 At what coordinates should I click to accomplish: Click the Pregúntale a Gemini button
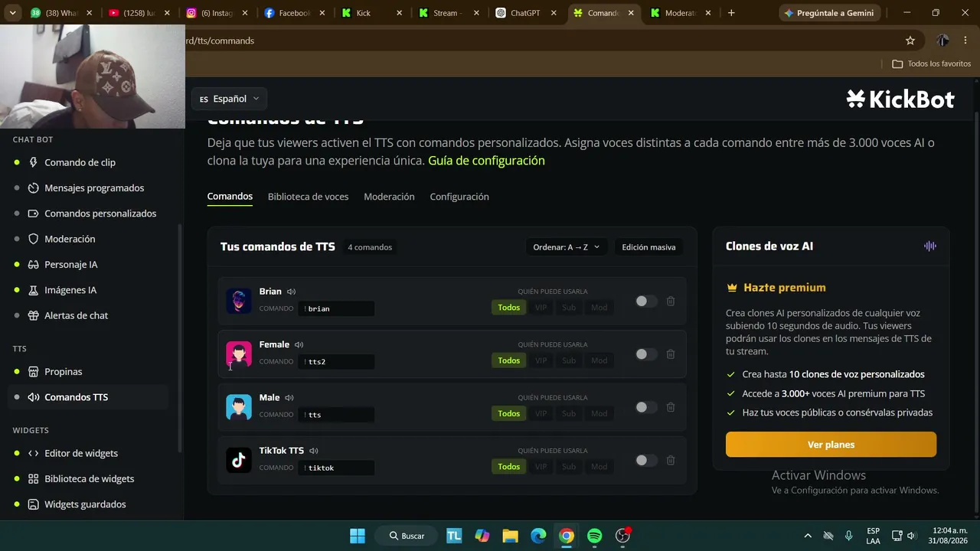[830, 13]
